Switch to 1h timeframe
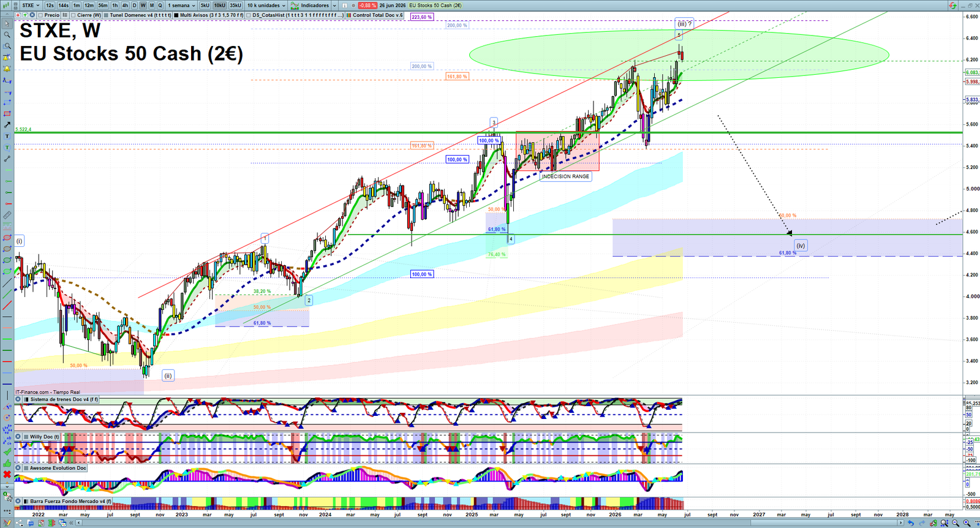This screenshot has width=980, height=528. 115,5
